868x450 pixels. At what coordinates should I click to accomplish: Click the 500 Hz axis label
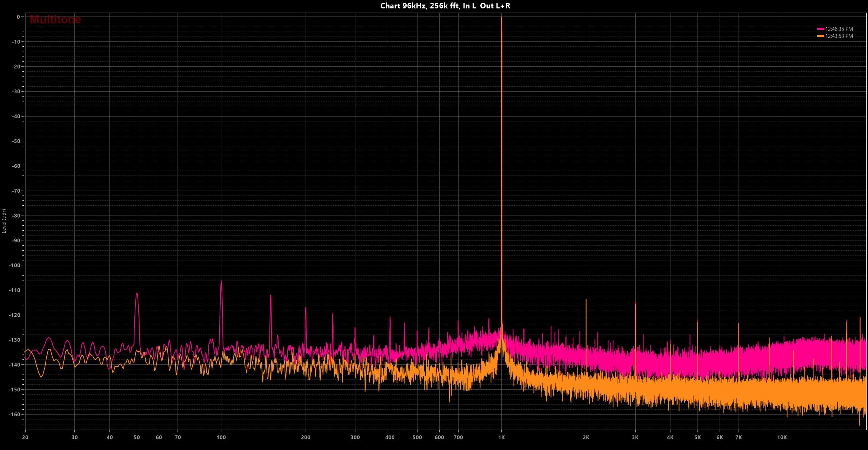417,437
